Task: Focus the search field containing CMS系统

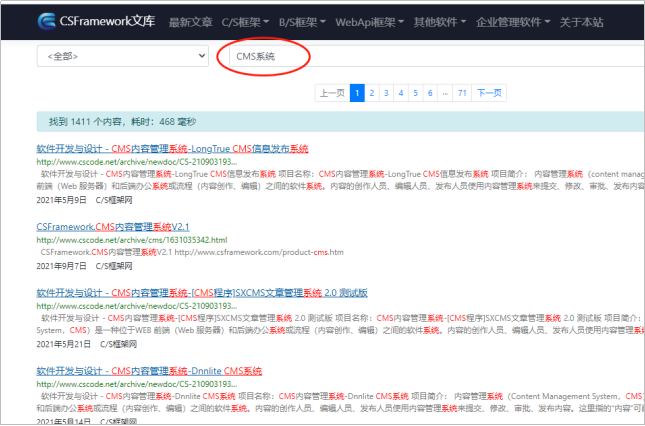Action: tap(436, 56)
